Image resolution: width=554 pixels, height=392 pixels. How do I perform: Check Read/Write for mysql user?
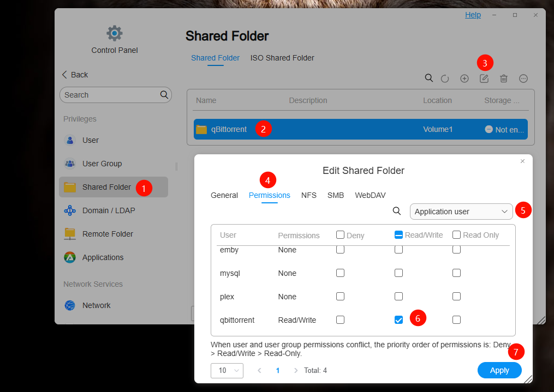coord(398,273)
